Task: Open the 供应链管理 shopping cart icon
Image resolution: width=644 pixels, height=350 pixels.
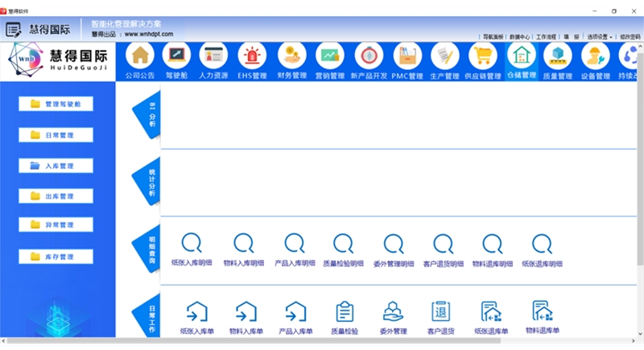Action: point(482,55)
